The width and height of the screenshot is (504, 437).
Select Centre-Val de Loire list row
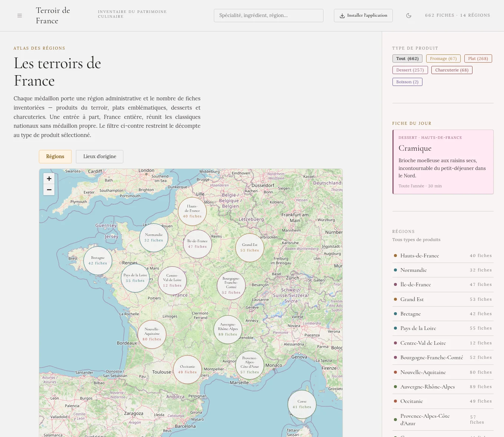click(443, 343)
